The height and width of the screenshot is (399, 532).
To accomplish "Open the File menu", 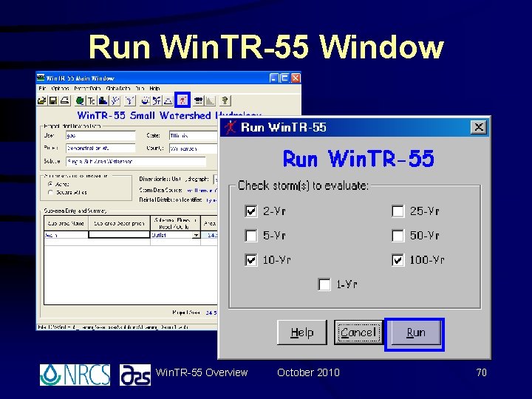I will (42, 88).
